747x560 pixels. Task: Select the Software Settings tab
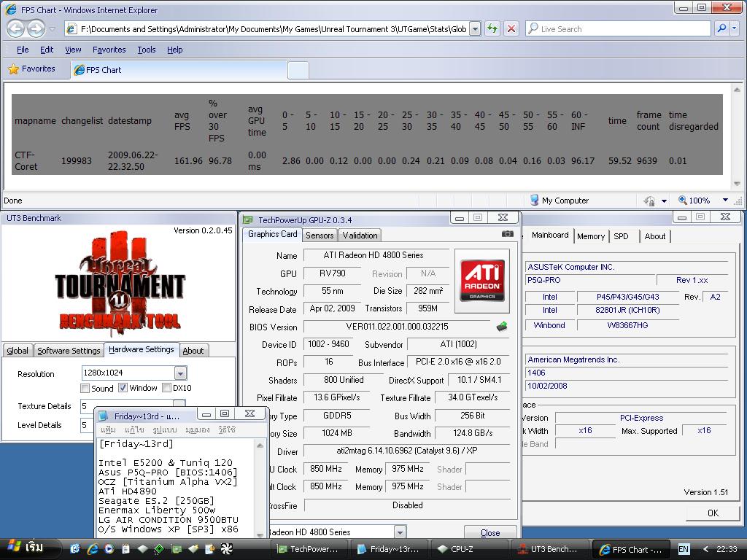pyautogui.click(x=69, y=351)
